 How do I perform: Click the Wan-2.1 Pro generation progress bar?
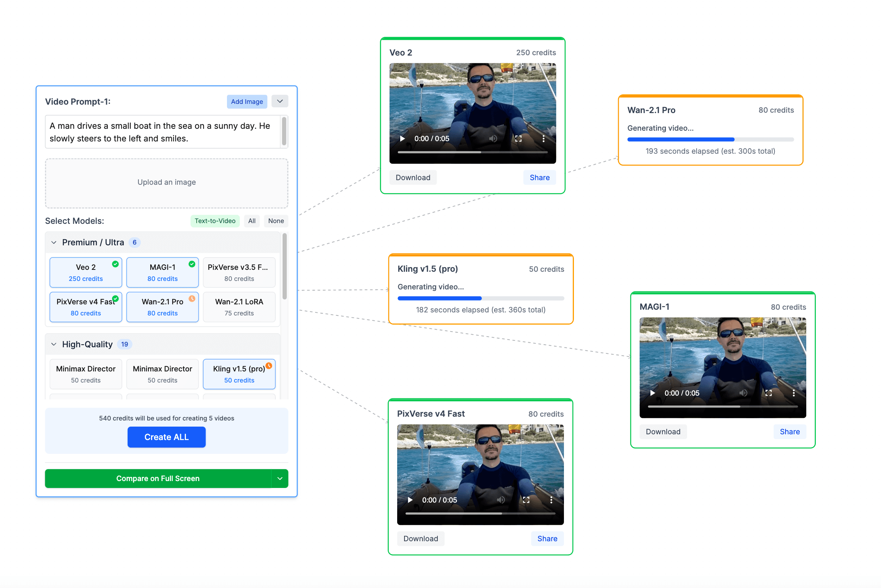pyautogui.click(x=710, y=140)
